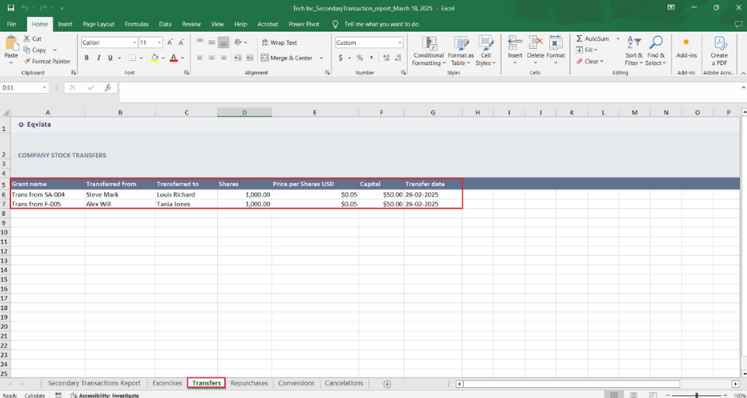Screen dimensions: 747x398
Task: Click the horizontal scrollbar at bottom
Action: [571, 384]
